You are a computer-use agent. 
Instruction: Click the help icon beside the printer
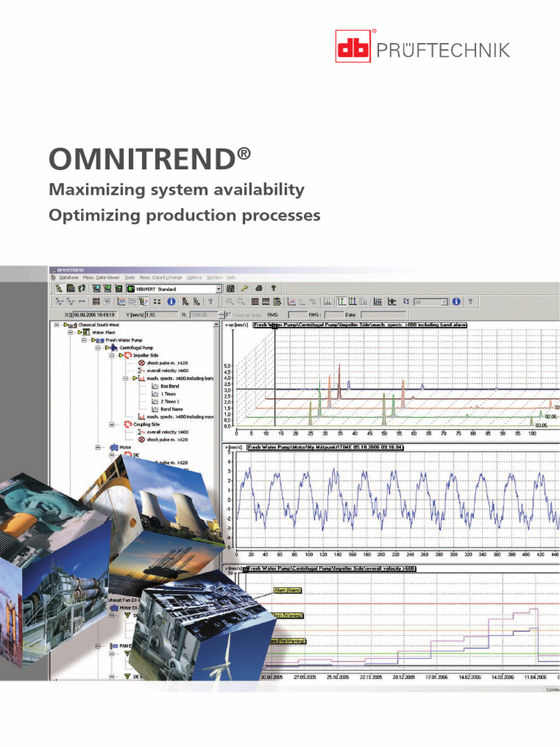click(x=273, y=288)
